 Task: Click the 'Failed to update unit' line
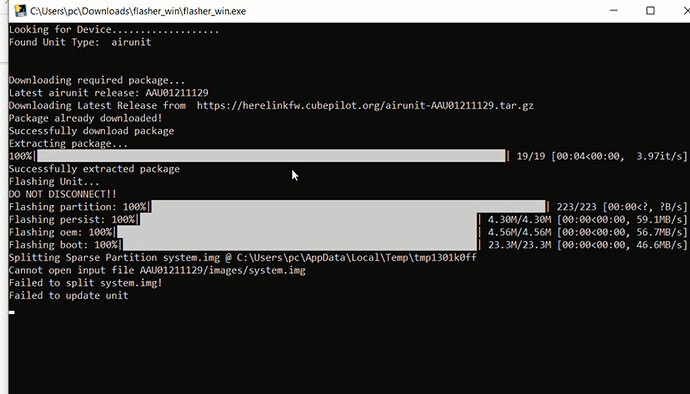pyautogui.click(x=69, y=295)
